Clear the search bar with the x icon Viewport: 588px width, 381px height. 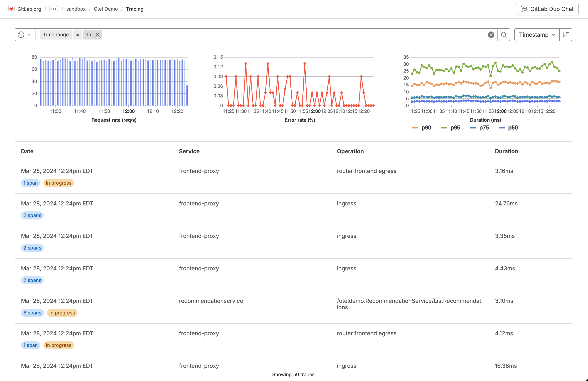[491, 35]
